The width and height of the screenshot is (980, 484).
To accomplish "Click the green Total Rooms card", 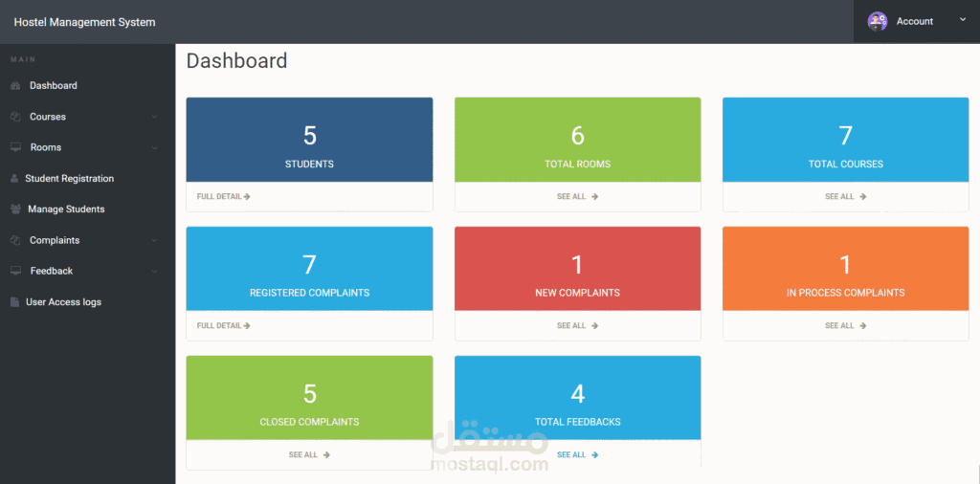I will click(x=577, y=140).
